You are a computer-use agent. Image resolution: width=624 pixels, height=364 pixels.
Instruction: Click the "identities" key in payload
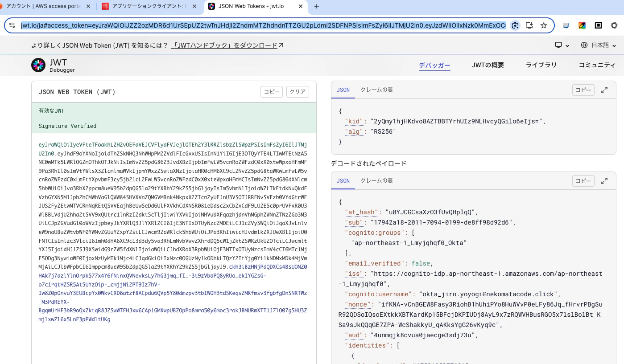click(x=369, y=345)
